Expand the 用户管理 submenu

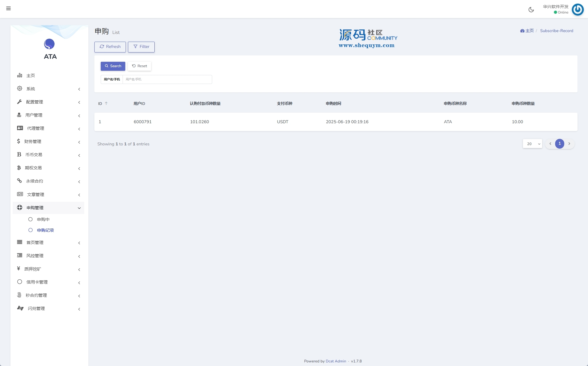coord(79,116)
